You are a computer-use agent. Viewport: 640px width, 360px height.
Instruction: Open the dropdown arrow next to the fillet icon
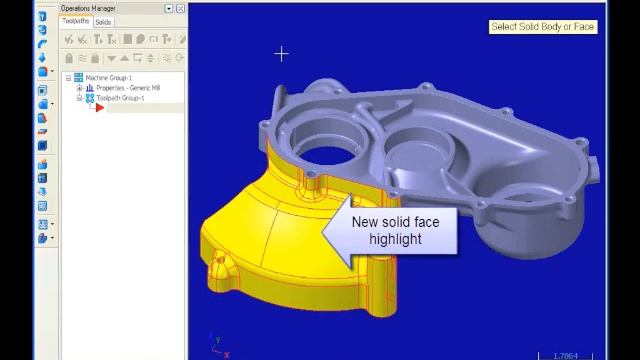[52, 104]
